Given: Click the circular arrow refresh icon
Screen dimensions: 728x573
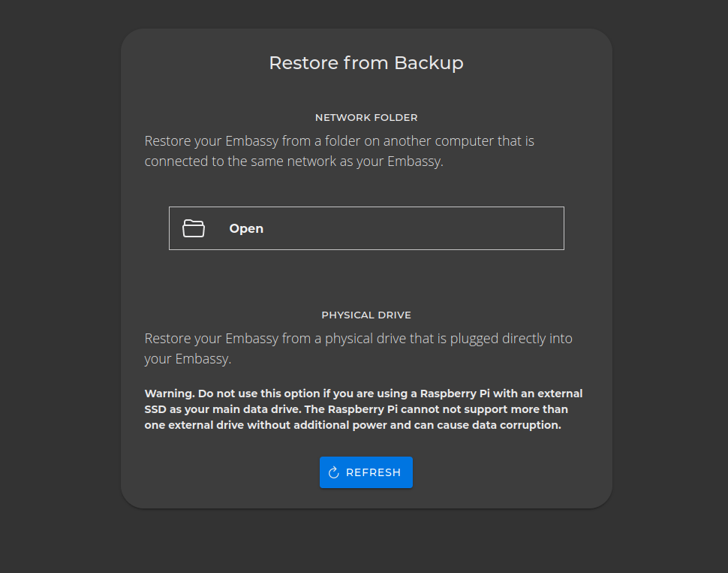Looking at the screenshot, I should 334,472.
